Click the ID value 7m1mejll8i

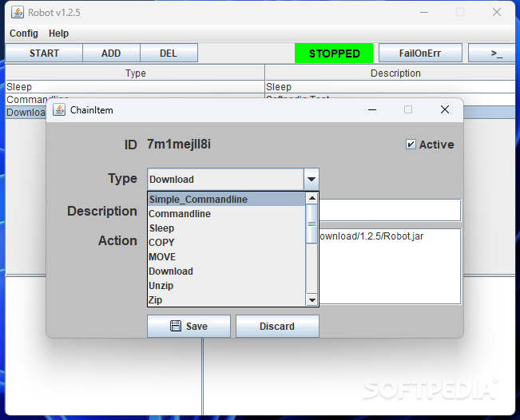point(179,145)
